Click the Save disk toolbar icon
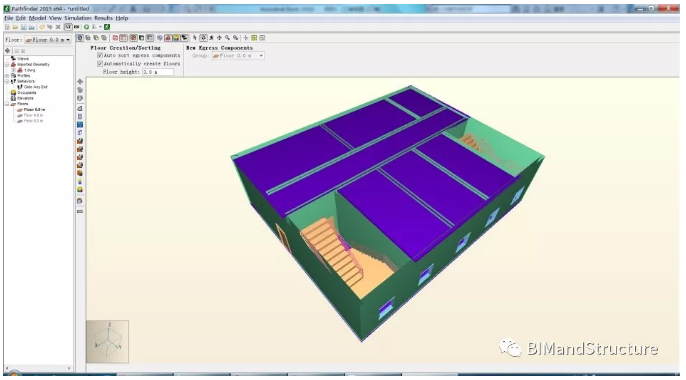The image size is (686, 380). pos(24,27)
